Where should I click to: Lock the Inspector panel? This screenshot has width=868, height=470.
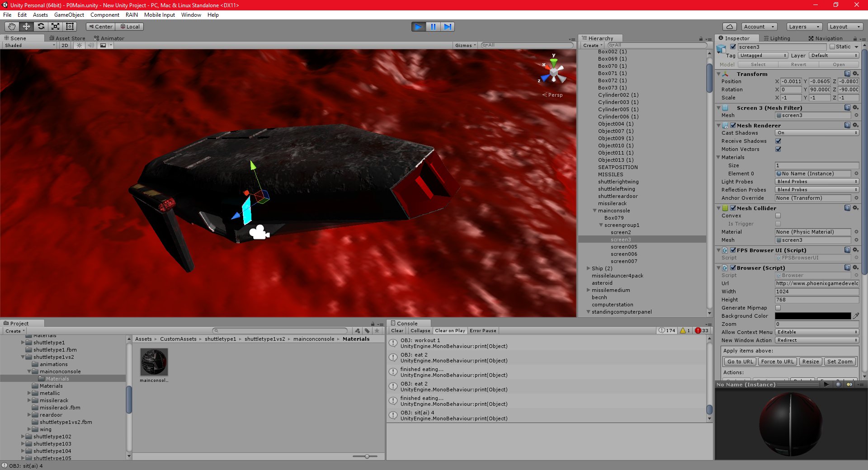(855, 38)
